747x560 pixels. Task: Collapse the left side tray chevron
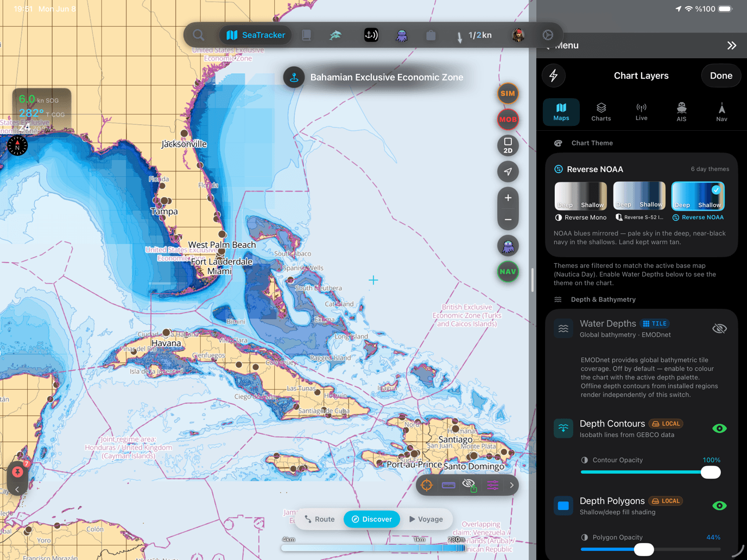pos(17,489)
